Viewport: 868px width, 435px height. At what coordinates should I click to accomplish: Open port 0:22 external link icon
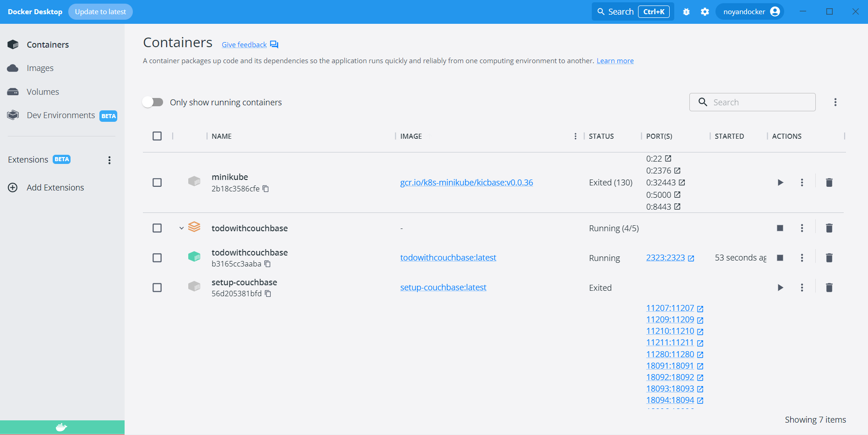tap(668, 158)
